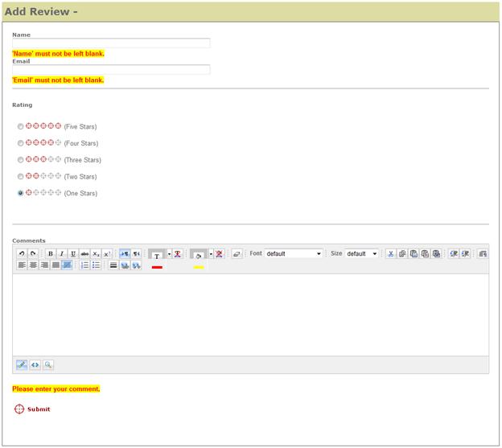Click the yellow background color indicator bar
Viewport: 502px width, 448px height.
[x=199, y=267]
